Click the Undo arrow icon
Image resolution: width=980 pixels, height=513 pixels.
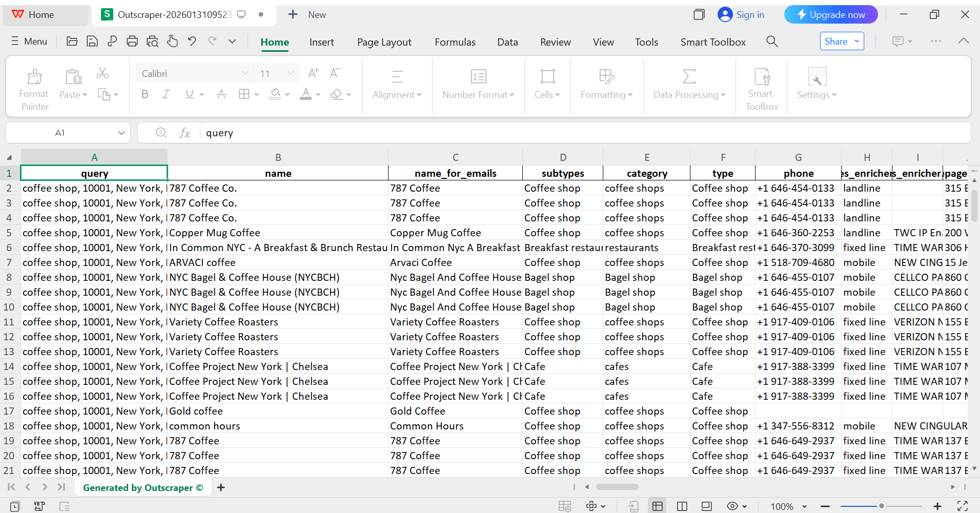pos(192,42)
